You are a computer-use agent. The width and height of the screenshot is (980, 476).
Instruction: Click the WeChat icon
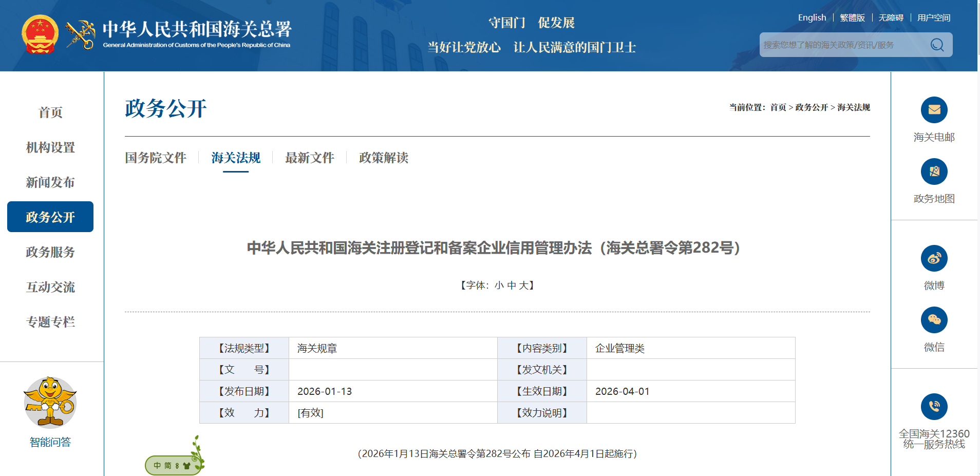click(x=934, y=320)
